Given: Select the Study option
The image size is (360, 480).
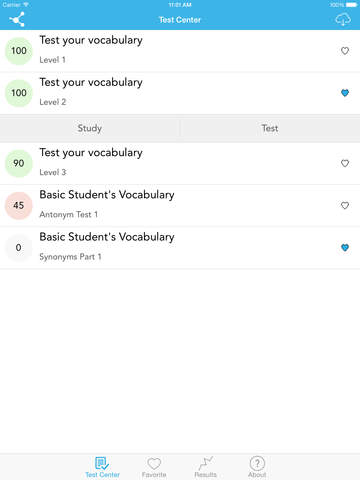Looking at the screenshot, I should [90, 128].
